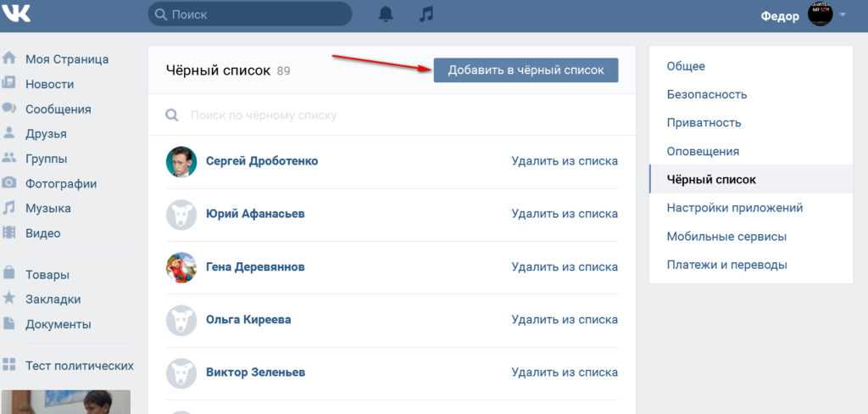Screen dimensions: 868x414
Task: Click the home icon beside Моя Страница
Action: coord(8,59)
